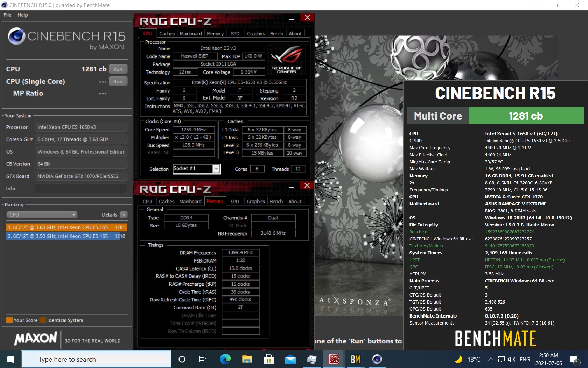Click the DRAM Frequency value 1399.4 MHz
This screenshot has height=368, width=588.
(x=240, y=252)
